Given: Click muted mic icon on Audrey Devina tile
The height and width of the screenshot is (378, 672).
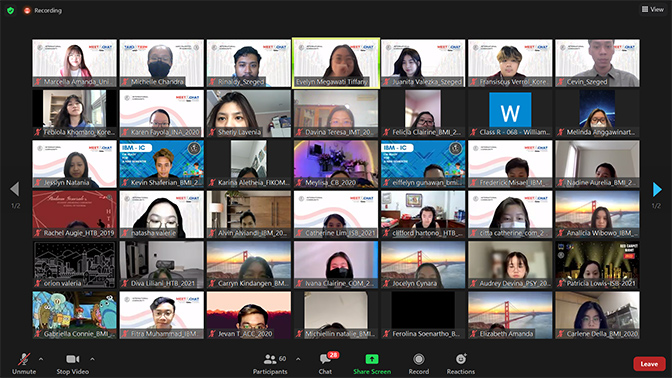Looking at the screenshot, I should click(474, 283).
